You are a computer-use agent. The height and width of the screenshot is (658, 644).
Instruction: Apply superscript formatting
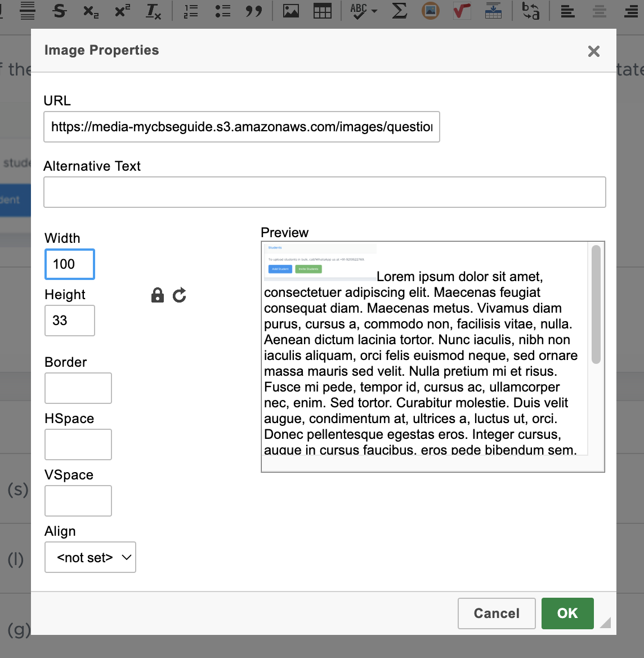coord(122,11)
